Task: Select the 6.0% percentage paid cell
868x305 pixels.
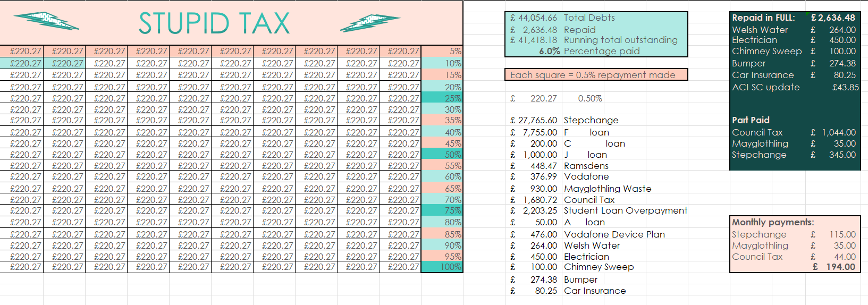Action: (x=549, y=51)
